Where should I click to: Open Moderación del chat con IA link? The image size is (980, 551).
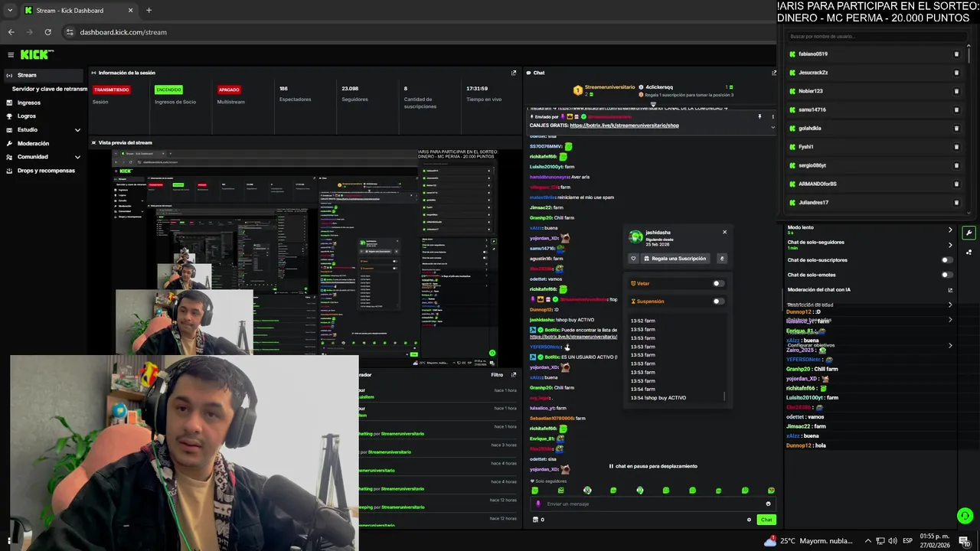coord(950,290)
